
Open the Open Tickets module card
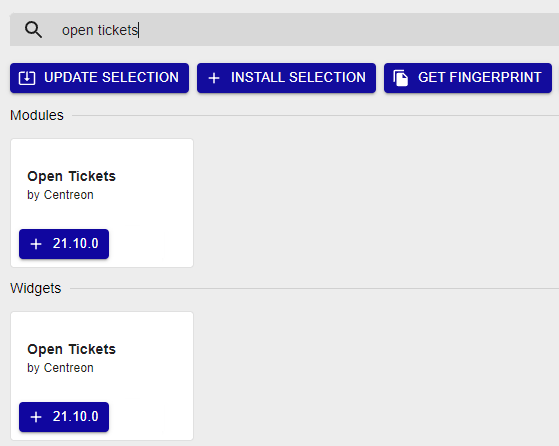pyautogui.click(x=102, y=203)
